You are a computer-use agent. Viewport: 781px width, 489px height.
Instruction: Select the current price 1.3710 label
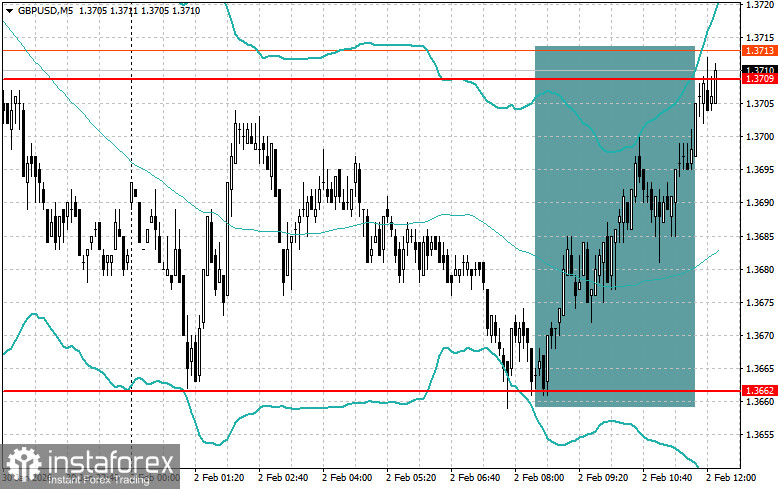click(x=761, y=70)
